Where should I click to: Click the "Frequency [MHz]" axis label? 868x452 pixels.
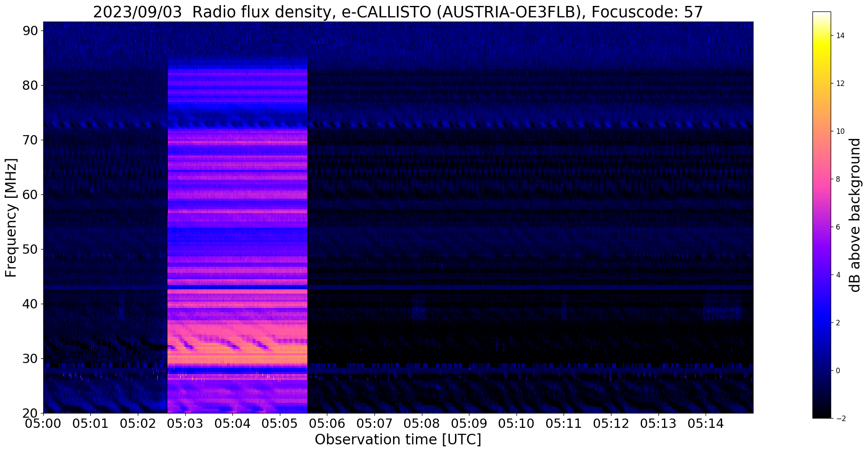point(11,218)
